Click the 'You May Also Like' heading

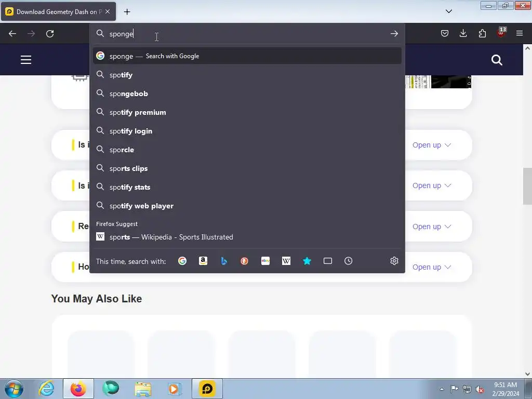pos(96,299)
